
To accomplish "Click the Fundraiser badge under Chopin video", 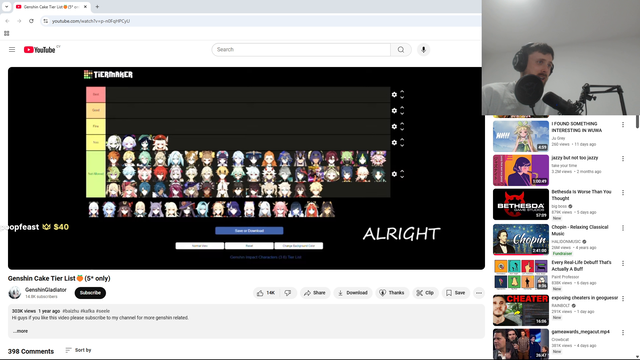I will pos(562,253).
